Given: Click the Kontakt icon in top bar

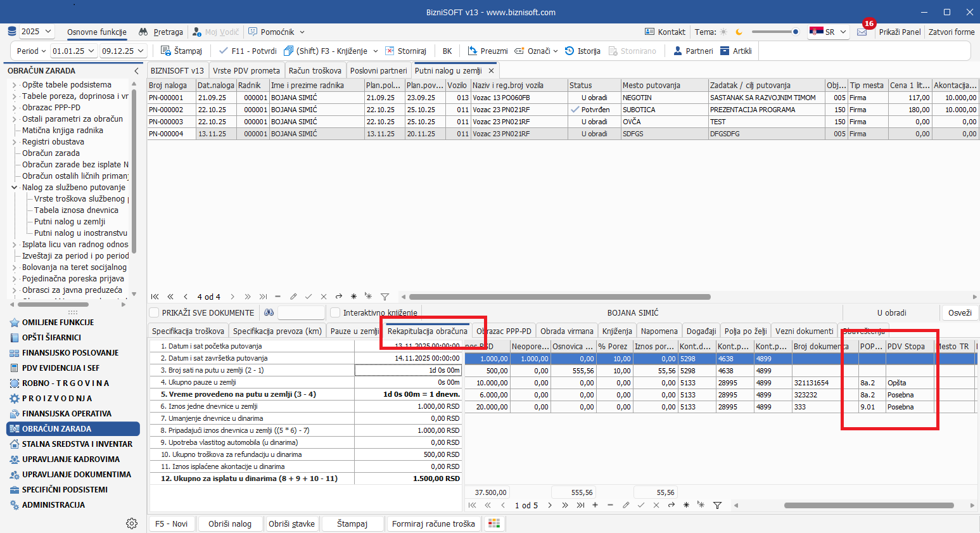Looking at the screenshot, I should coord(649,32).
